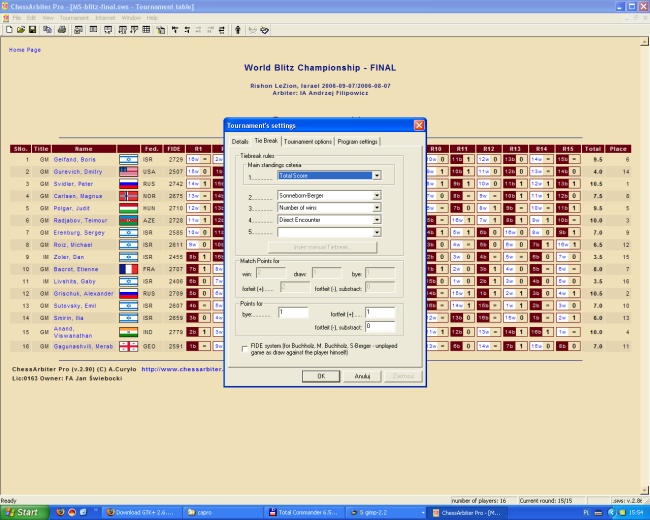Viewport: 650px width, 520px height.
Task: Click the Points for bye input field
Action: 293,312
